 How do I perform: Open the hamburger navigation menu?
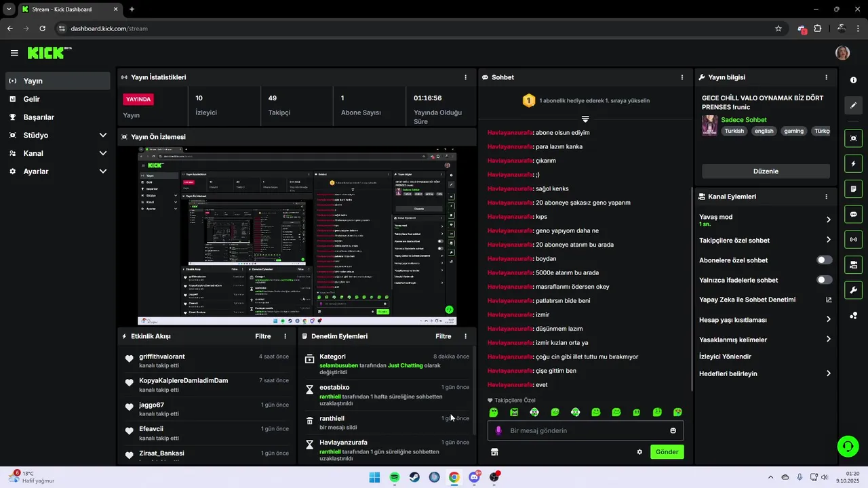(x=14, y=53)
